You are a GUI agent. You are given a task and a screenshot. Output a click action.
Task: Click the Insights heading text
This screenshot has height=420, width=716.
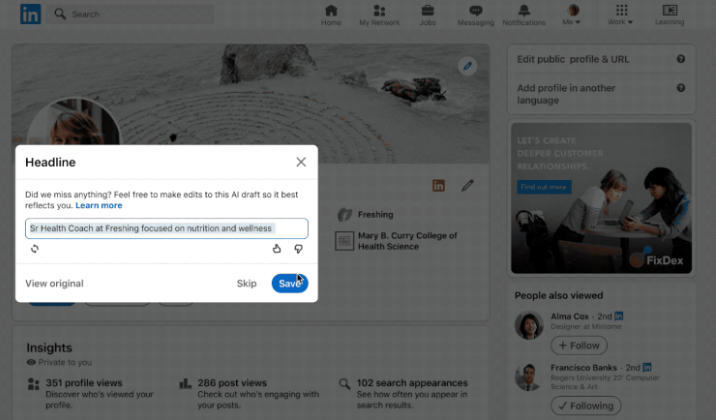(x=49, y=347)
